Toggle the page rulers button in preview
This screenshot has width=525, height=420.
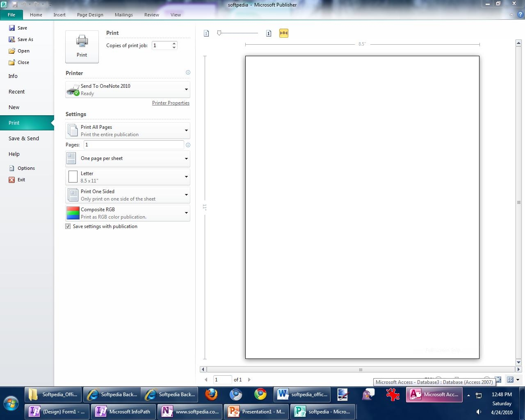(x=283, y=33)
